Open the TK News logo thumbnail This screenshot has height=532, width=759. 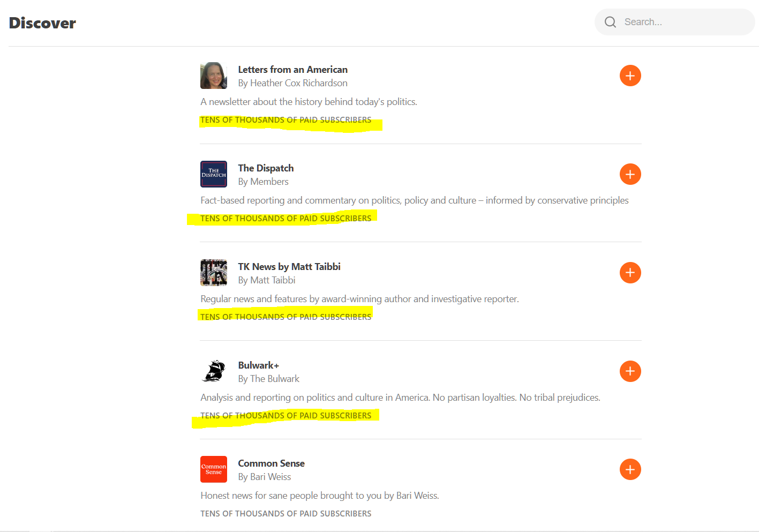[214, 273]
